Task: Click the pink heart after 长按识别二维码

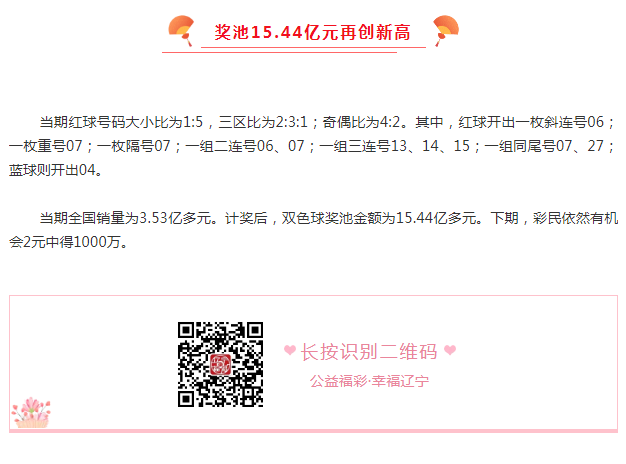Action: (x=450, y=350)
